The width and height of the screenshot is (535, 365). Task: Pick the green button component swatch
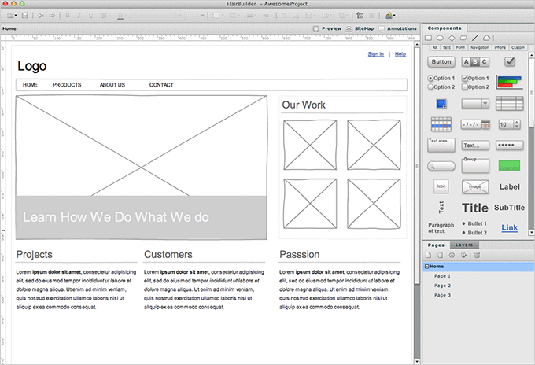pyautogui.click(x=509, y=166)
